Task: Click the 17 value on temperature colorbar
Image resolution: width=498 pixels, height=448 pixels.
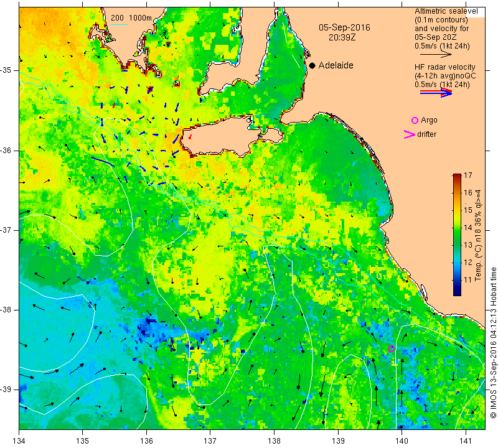Action: [x=468, y=175]
